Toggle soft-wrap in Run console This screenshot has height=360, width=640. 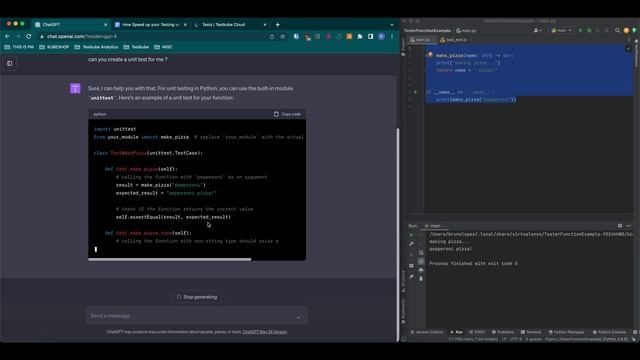point(421,253)
